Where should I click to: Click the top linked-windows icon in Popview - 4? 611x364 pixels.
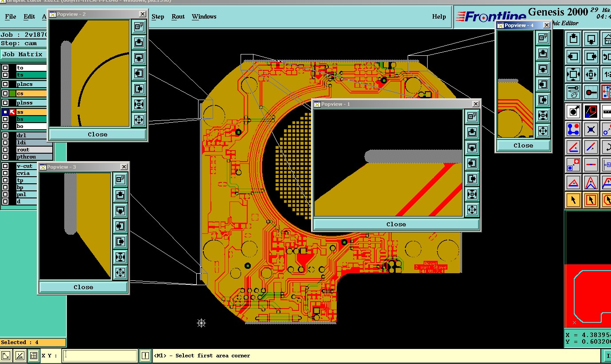coord(543,38)
